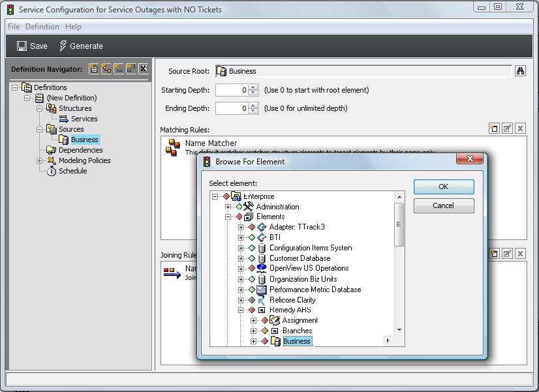
Task: Select Business under Sources in navigator
Action: pyautogui.click(x=85, y=140)
